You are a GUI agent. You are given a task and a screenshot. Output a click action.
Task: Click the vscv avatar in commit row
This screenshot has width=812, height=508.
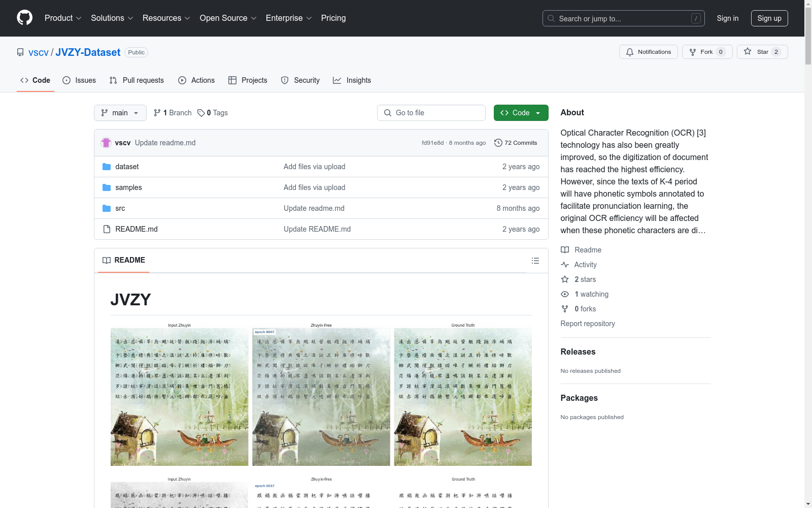point(106,143)
